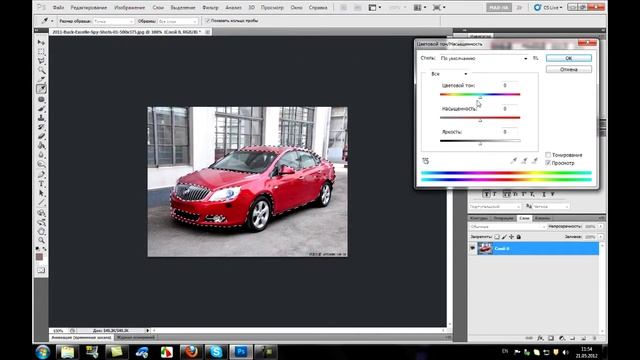This screenshot has width=640, height=360.
Task: Expand the Все color range dropdown
Action: 449,74
